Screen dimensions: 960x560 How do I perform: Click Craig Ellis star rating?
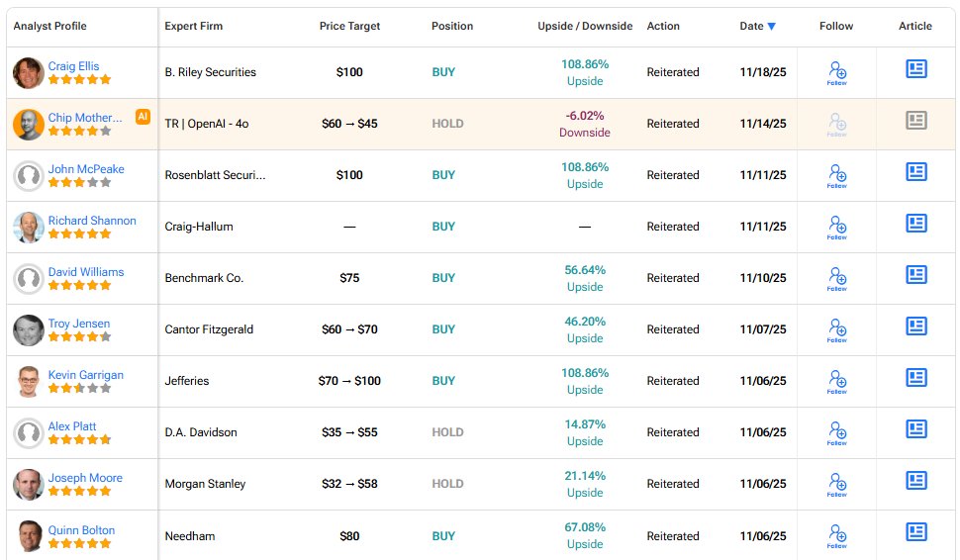[79, 79]
